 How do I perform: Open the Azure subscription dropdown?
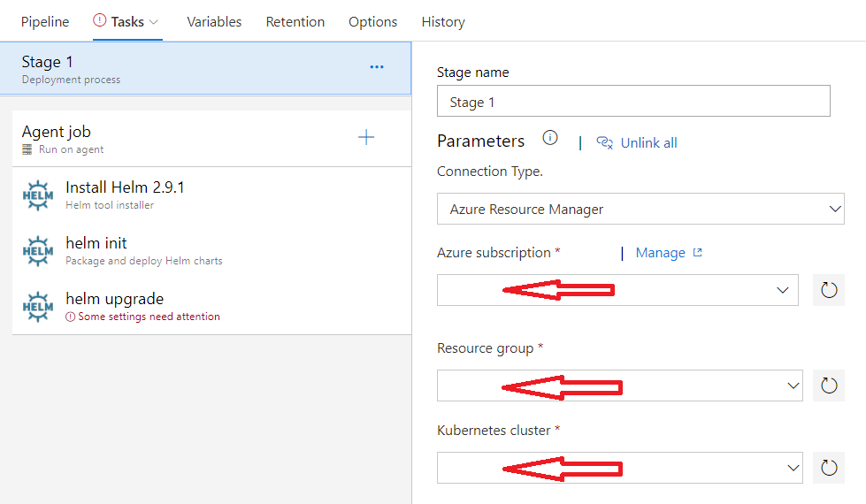[x=617, y=290]
